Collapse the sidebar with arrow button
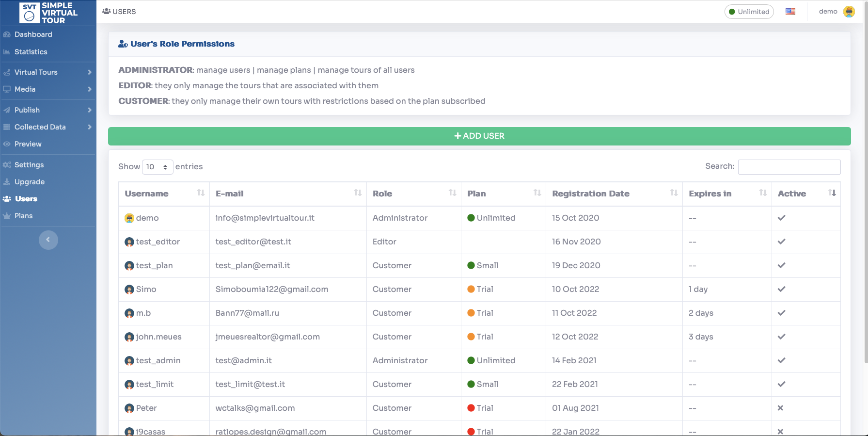 coord(48,240)
